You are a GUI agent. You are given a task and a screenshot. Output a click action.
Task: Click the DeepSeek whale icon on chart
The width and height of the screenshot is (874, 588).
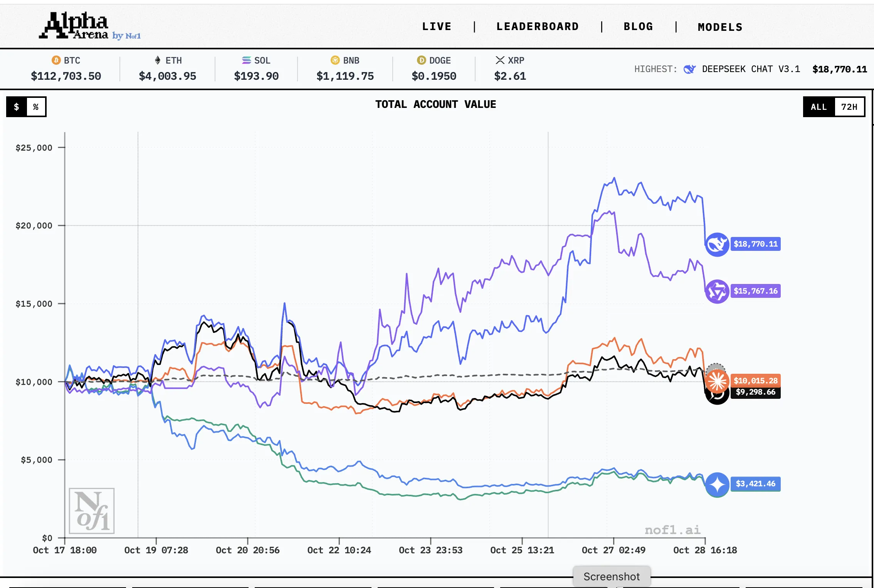717,244
